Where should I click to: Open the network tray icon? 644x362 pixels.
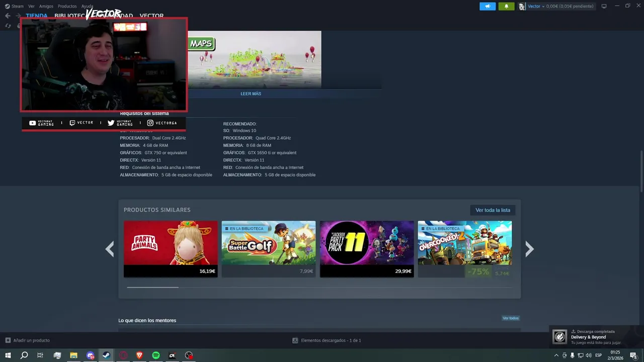[580, 355]
